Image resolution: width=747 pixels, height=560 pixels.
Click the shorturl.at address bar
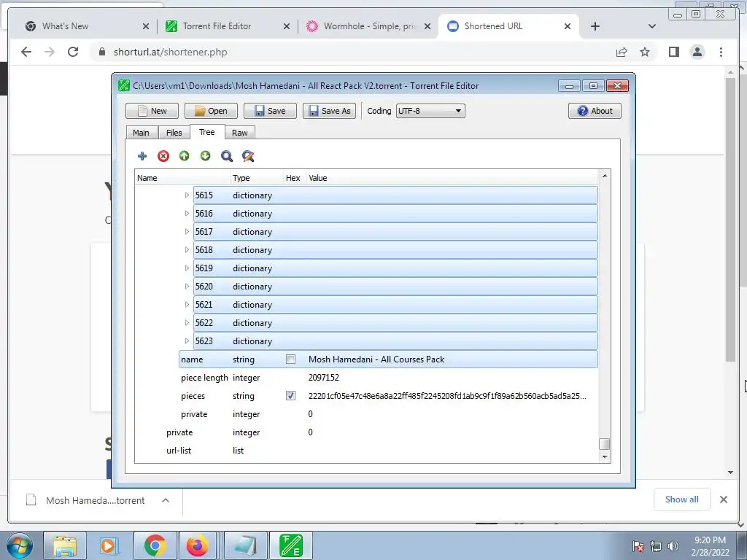[x=352, y=52]
